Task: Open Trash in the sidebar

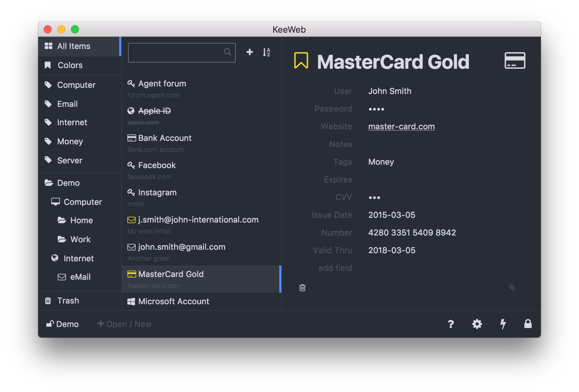Action: click(x=80, y=301)
